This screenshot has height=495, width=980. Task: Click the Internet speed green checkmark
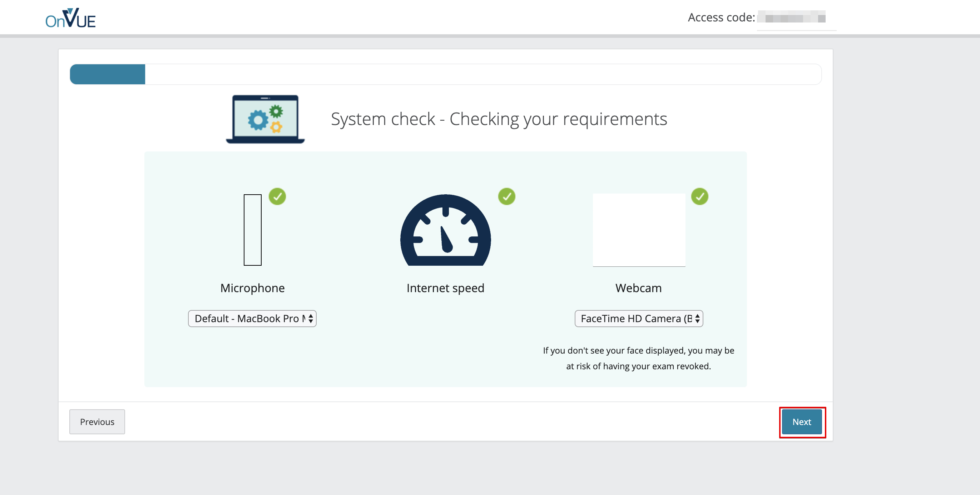pos(507,196)
